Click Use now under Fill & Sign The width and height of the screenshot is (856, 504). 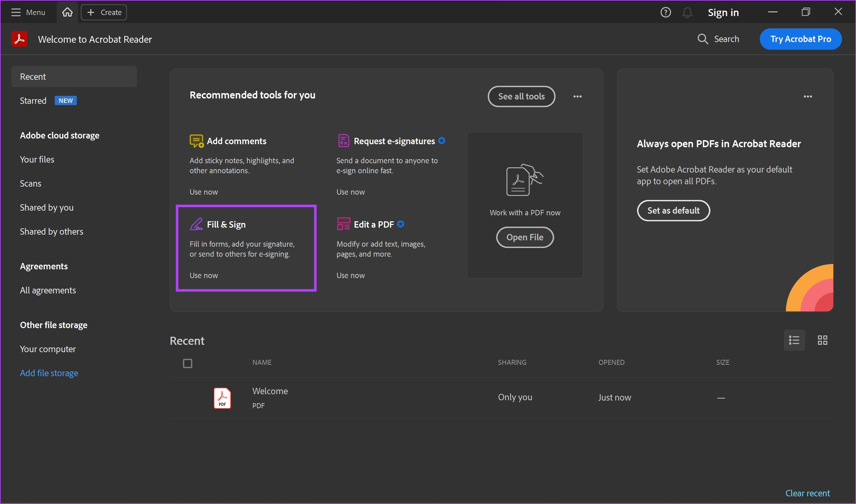click(x=203, y=275)
